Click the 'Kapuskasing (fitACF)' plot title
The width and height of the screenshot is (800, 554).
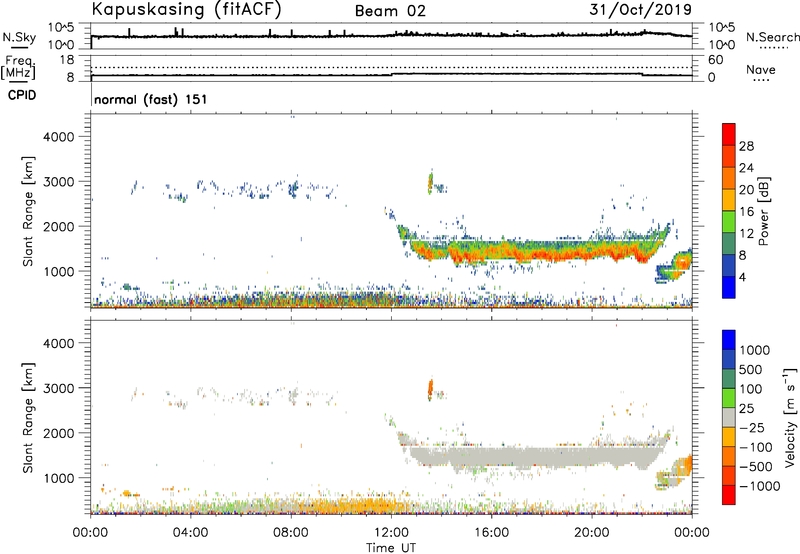pos(186,10)
